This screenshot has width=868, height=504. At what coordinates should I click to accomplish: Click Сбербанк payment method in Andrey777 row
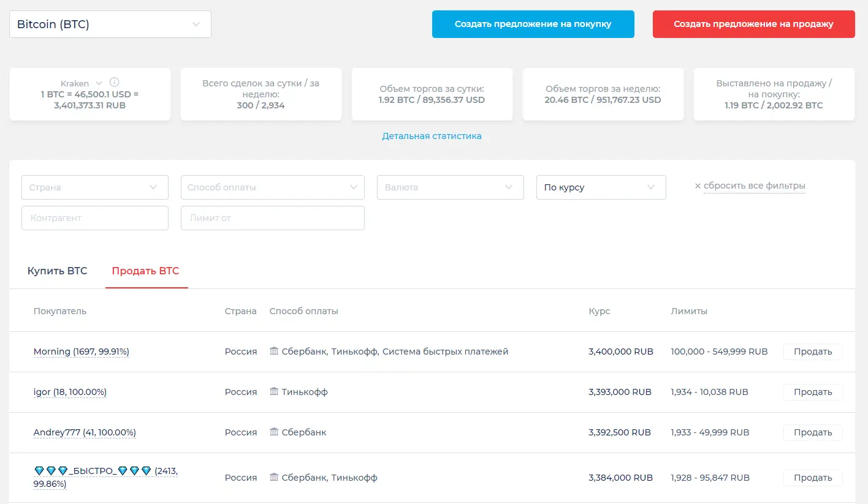[x=304, y=432]
